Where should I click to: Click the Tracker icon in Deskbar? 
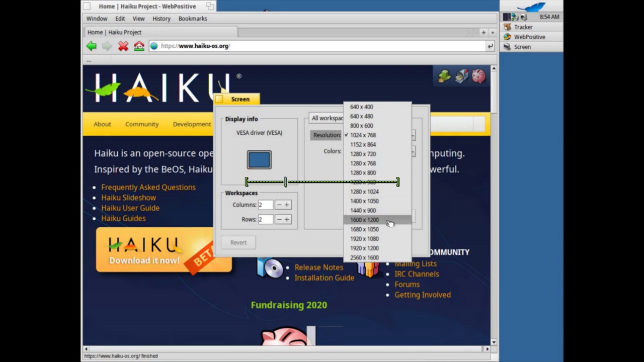click(x=507, y=27)
